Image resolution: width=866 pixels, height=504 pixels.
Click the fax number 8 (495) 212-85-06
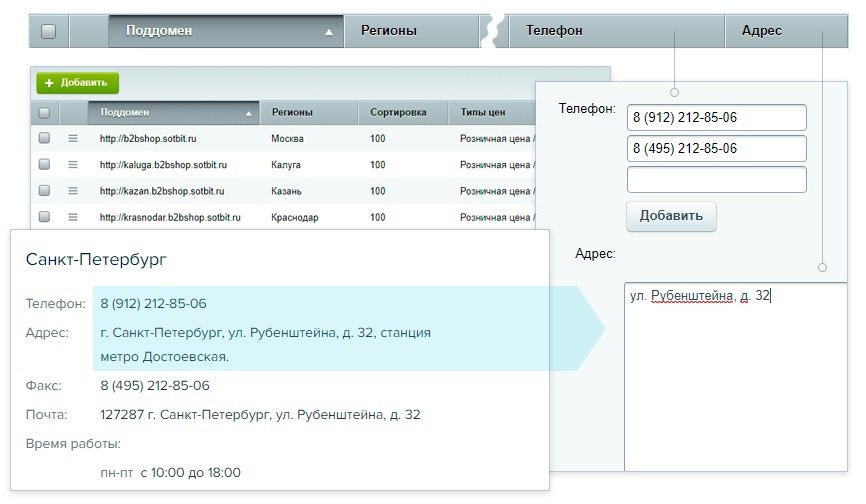click(155, 385)
